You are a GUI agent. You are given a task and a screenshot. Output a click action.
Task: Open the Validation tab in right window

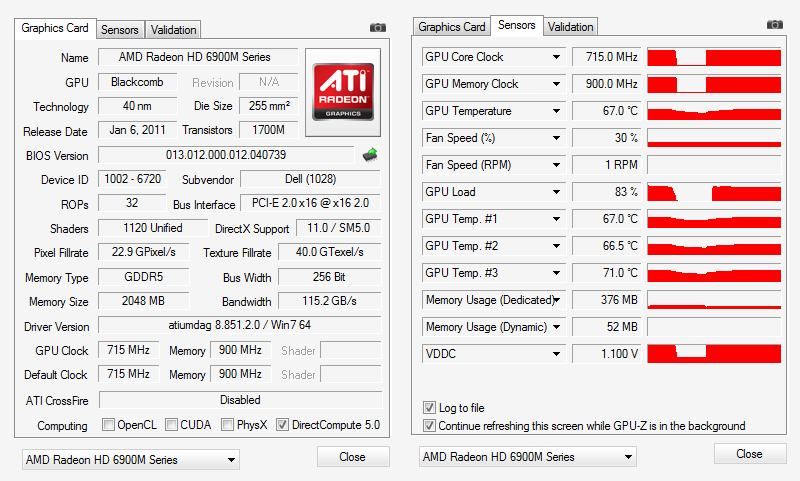click(x=570, y=27)
